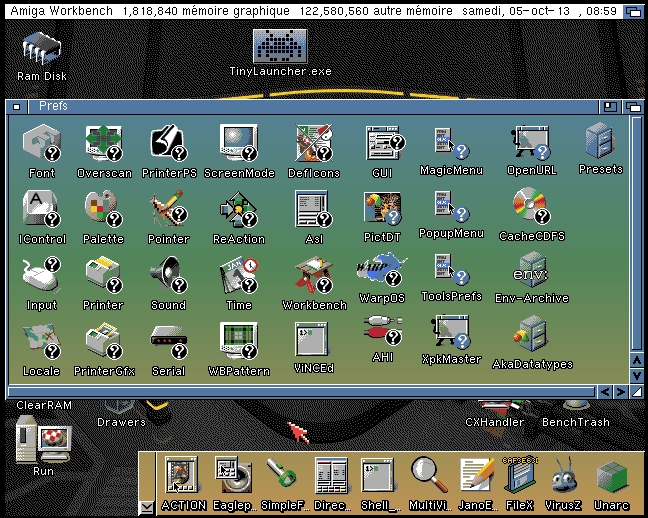
Task: Open the AkaDatatypes drawer icon
Action: [x=532, y=334]
